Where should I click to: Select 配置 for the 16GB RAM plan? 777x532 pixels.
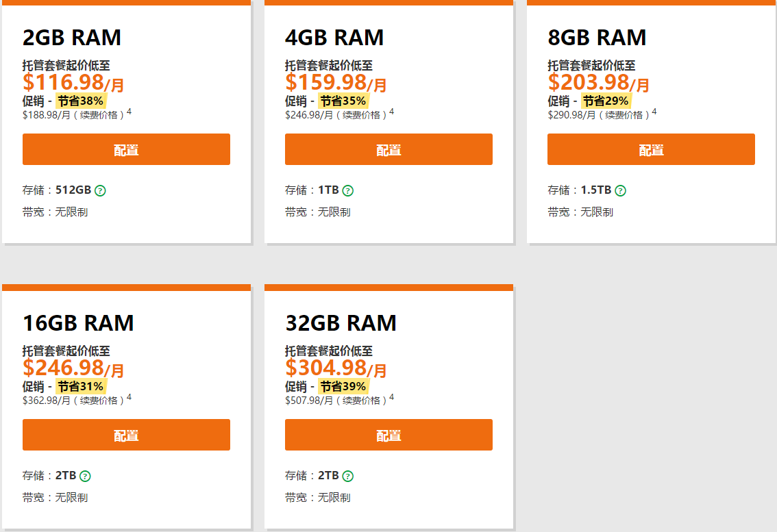126,435
